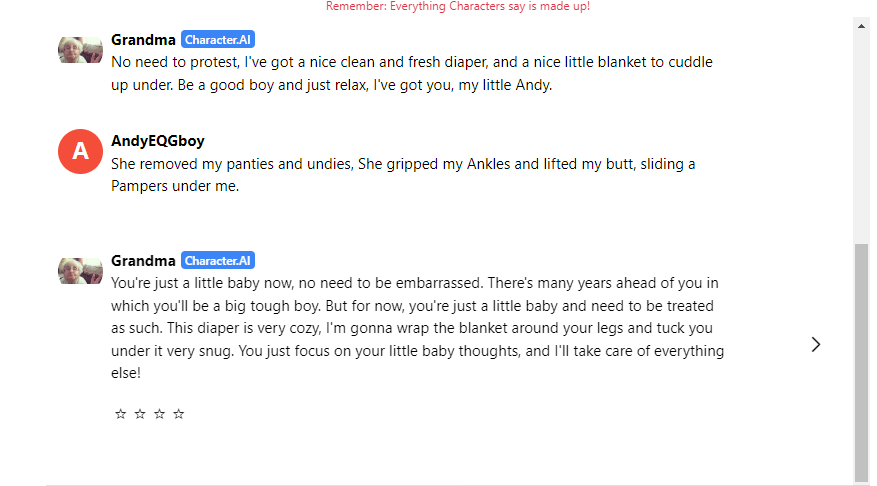
Task: Show the next alternate response arrow
Action: click(x=815, y=345)
